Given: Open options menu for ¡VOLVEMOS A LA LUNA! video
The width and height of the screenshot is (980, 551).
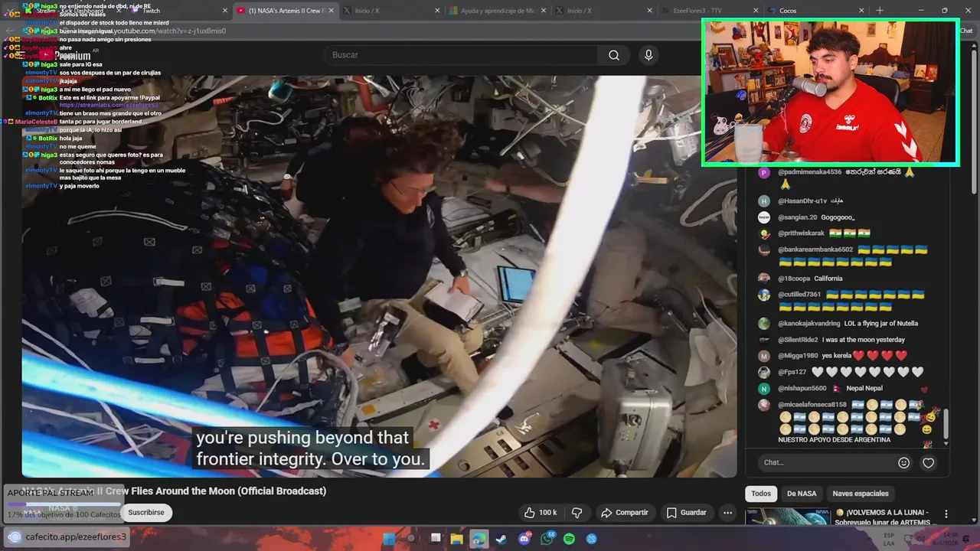Looking at the screenshot, I should pyautogui.click(x=946, y=514).
